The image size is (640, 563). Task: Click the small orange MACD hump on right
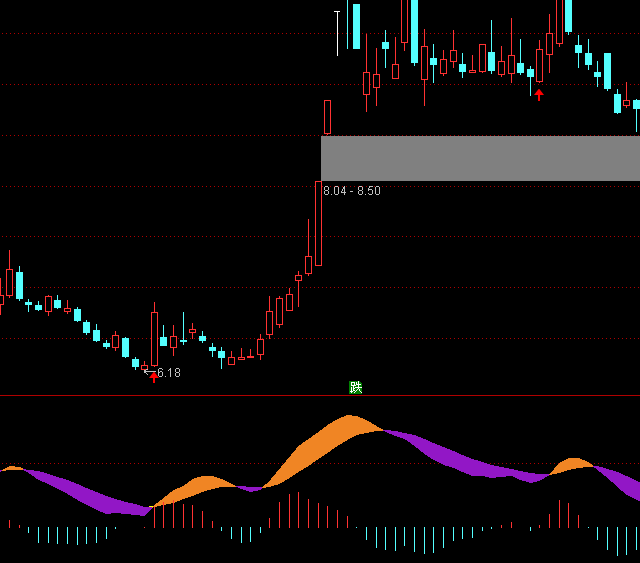coord(572,464)
